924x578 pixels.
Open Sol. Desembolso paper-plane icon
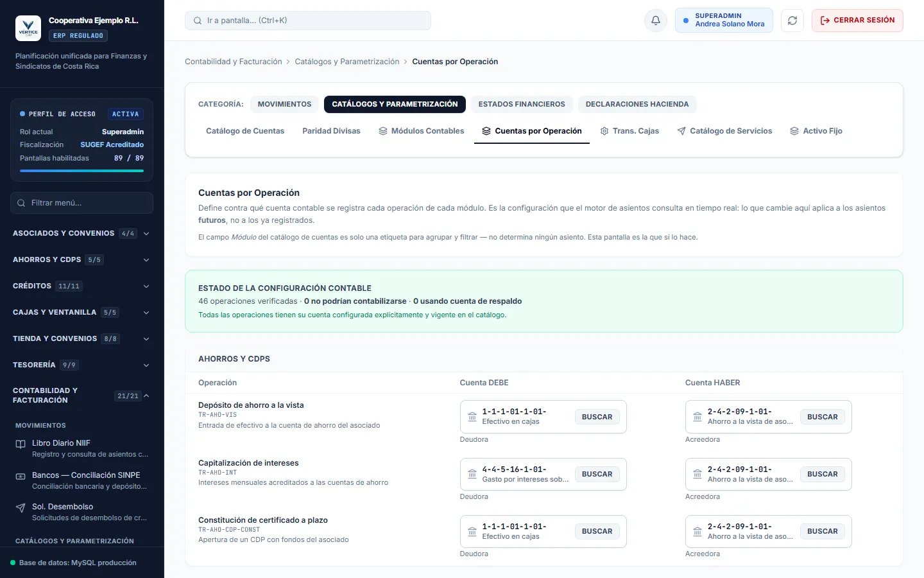pos(21,507)
